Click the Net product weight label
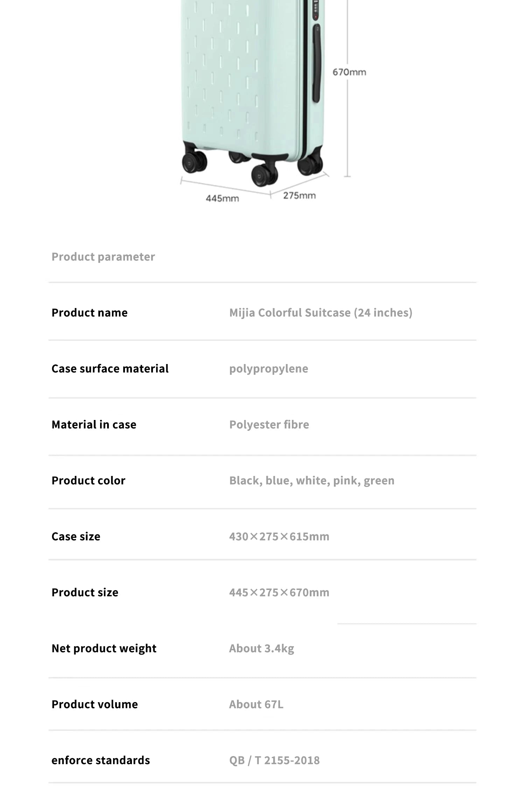The width and height of the screenshot is (525, 812). pyautogui.click(x=104, y=649)
